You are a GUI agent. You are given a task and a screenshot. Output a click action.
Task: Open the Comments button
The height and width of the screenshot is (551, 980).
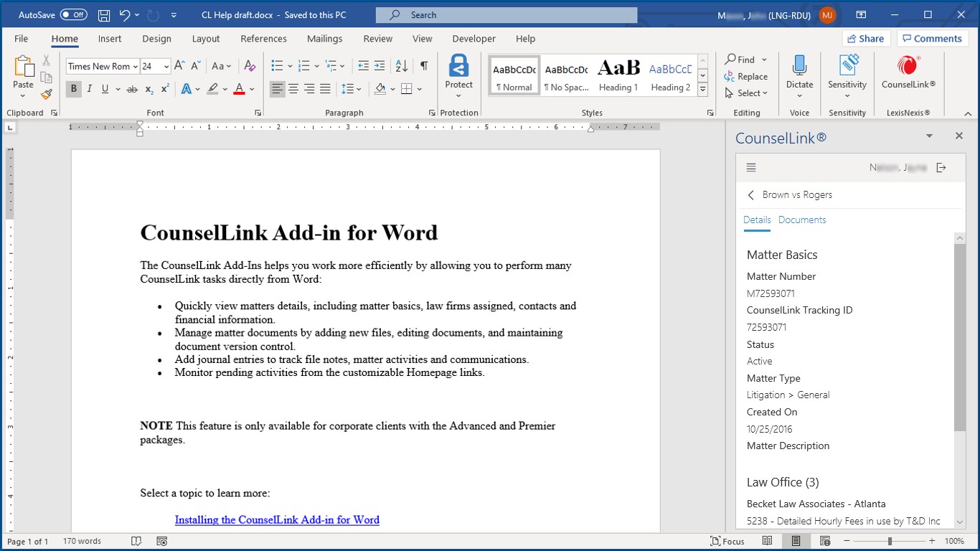pyautogui.click(x=932, y=39)
